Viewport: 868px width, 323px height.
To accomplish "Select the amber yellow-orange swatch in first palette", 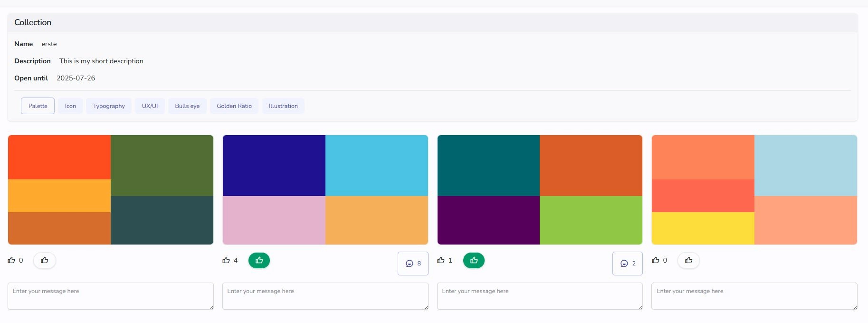I will 59,196.
